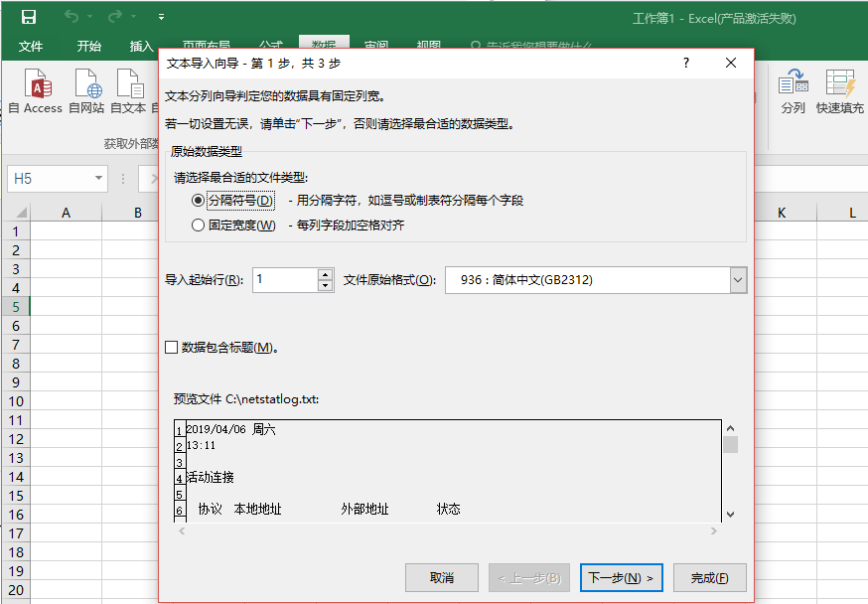
Task: Switch to the 插入 ribbon tab
Action: click(142, 46)
